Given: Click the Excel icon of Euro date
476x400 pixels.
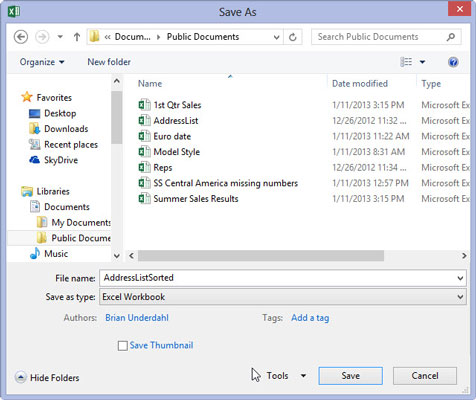Looking at the screenshot, I should [x=144, y=136].
